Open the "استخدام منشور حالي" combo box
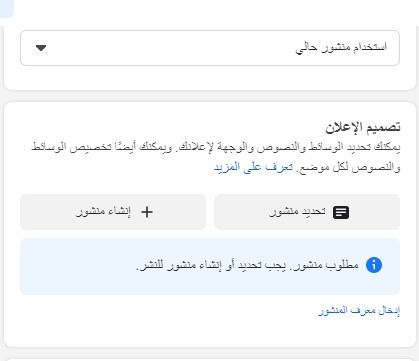Screen dimensions: 419x361 click(210, 48)
